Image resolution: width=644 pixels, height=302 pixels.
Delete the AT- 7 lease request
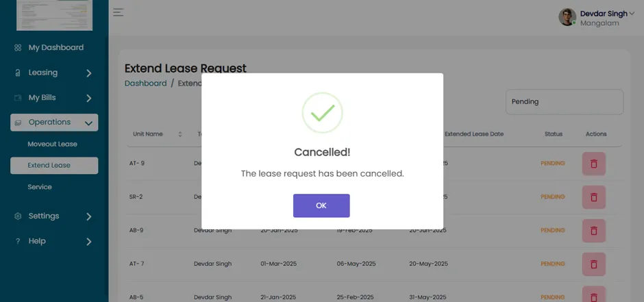tap(593, 264)
